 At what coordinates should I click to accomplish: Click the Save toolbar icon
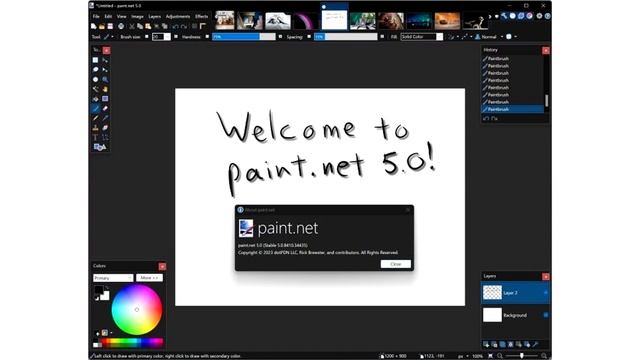click(x=110, y=26)
